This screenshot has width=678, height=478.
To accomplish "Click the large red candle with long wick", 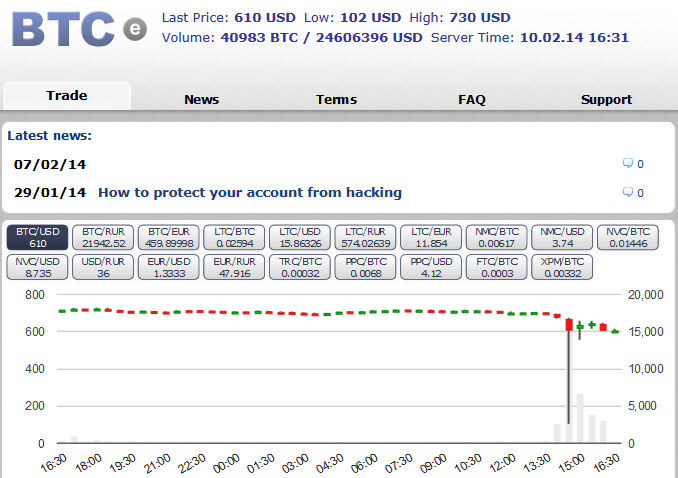I will click(569, 324).
